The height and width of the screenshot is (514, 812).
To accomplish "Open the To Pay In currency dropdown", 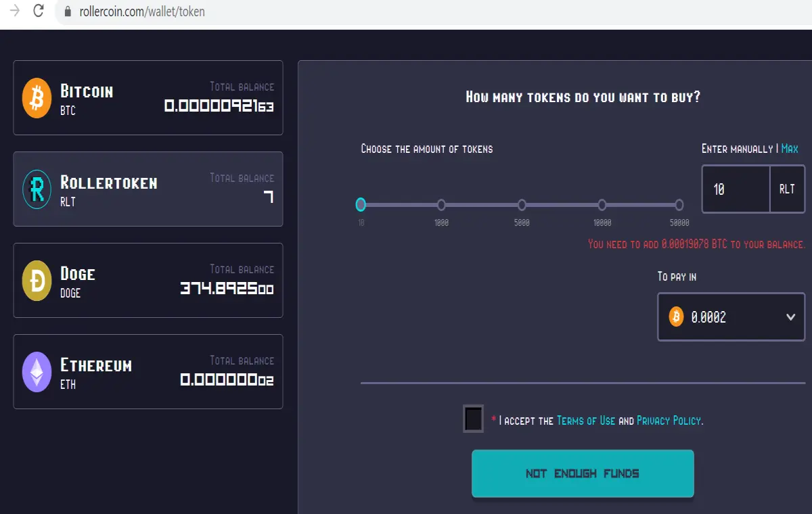I will 731,317.
